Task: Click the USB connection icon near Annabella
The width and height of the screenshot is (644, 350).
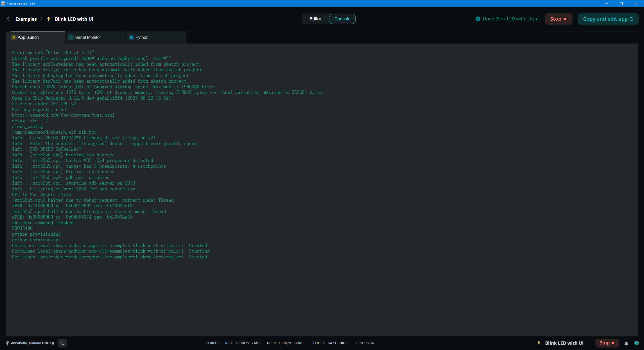Action: pos(7,343)
